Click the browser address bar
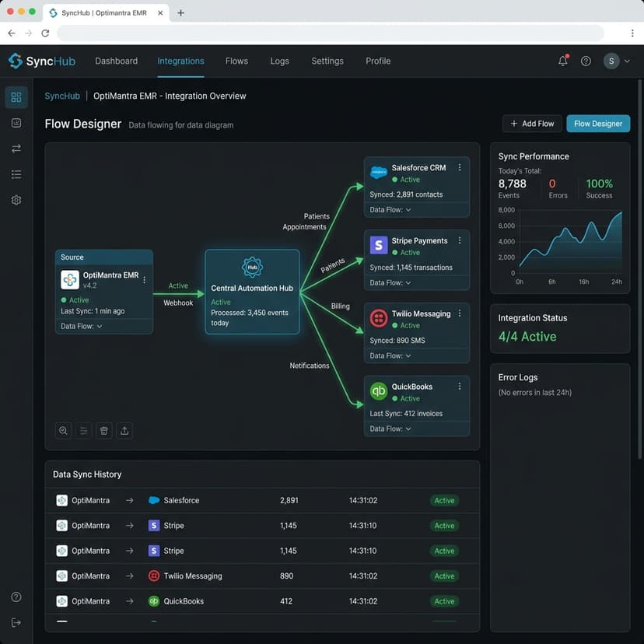This screenshot has width=644, height=644. click(x=331, y=33)
